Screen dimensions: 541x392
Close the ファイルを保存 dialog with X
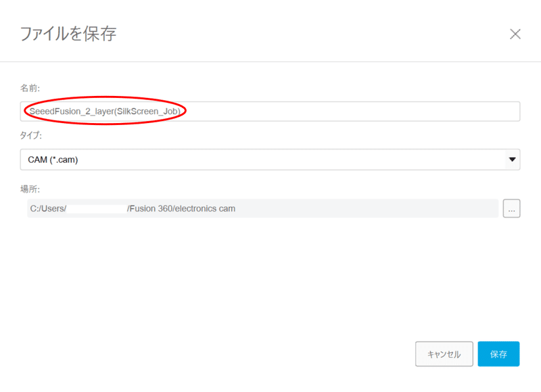[515, 34]
